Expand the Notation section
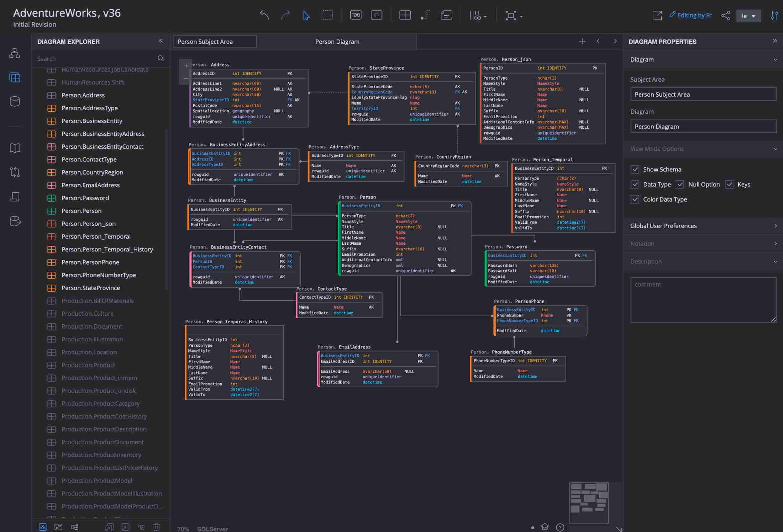783x532 pixels. pyautogui.click(x=703, y=244)
